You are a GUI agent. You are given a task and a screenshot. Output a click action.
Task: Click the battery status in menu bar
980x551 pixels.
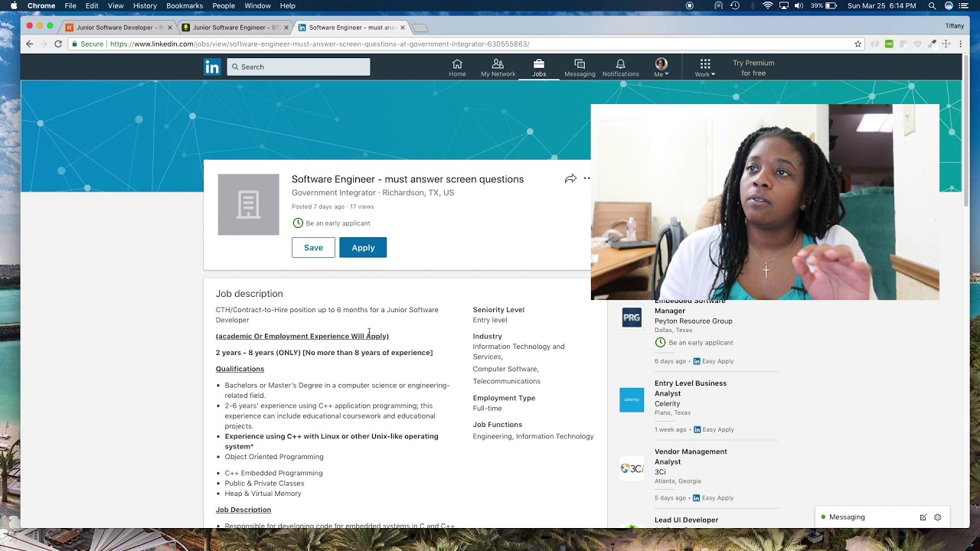(x=824, y=5)
